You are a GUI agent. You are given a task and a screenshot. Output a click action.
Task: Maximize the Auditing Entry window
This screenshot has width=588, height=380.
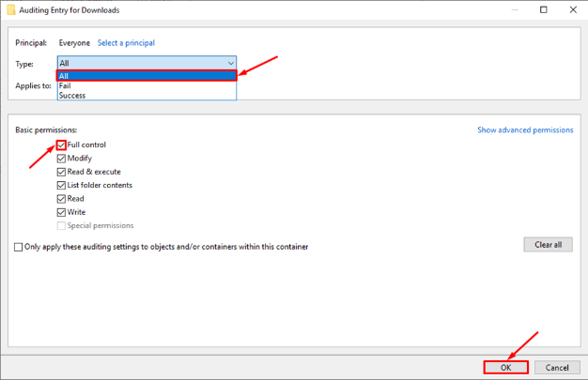(543, 9)
